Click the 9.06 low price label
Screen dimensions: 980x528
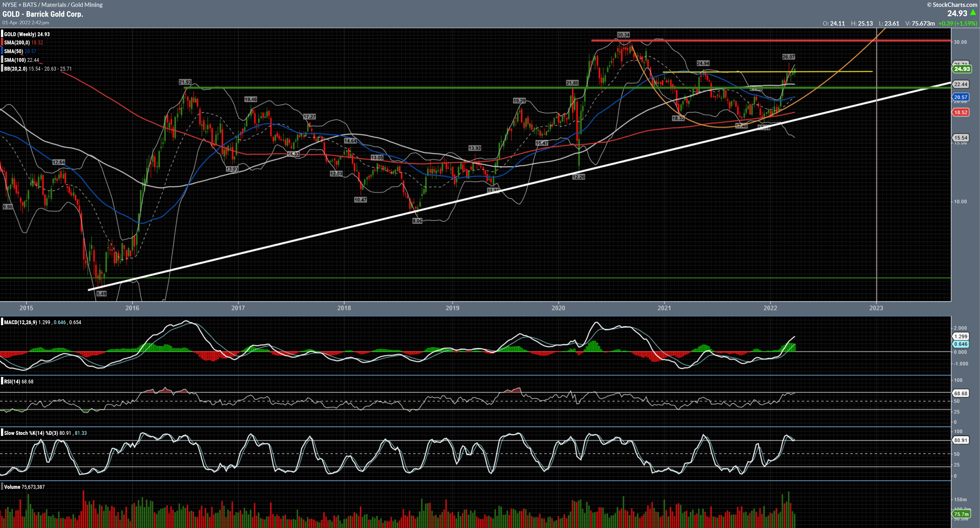tap(417, 221)
